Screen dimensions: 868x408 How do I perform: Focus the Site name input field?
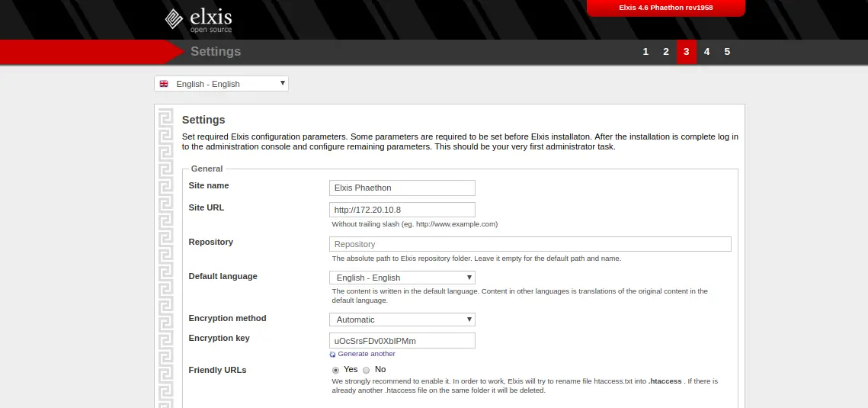pos(402,188)
